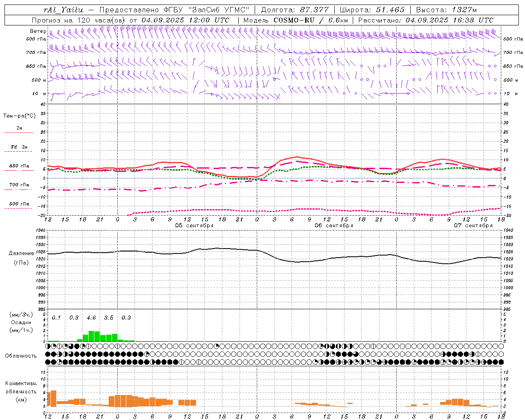Image resolution: width=525 pixels, height=420 pixels.
Task: Click the computed time 04.09.2025 16:38 UTC
Action: 450,20
